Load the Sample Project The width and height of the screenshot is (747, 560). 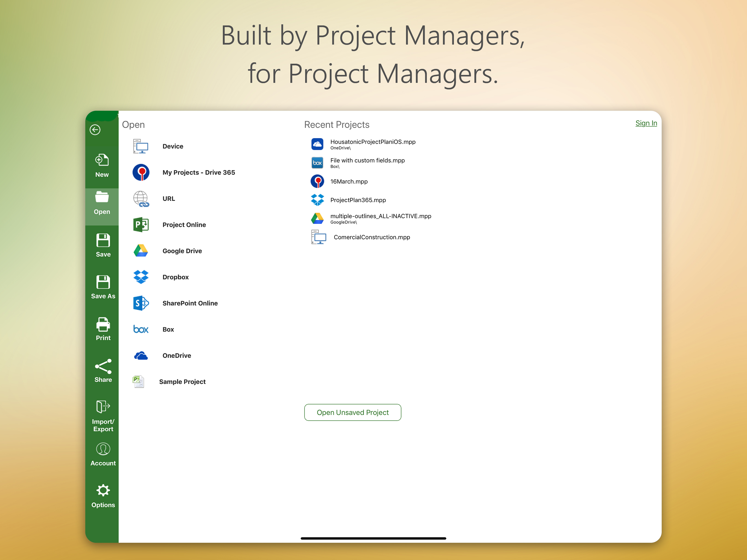tap(182, 382)
